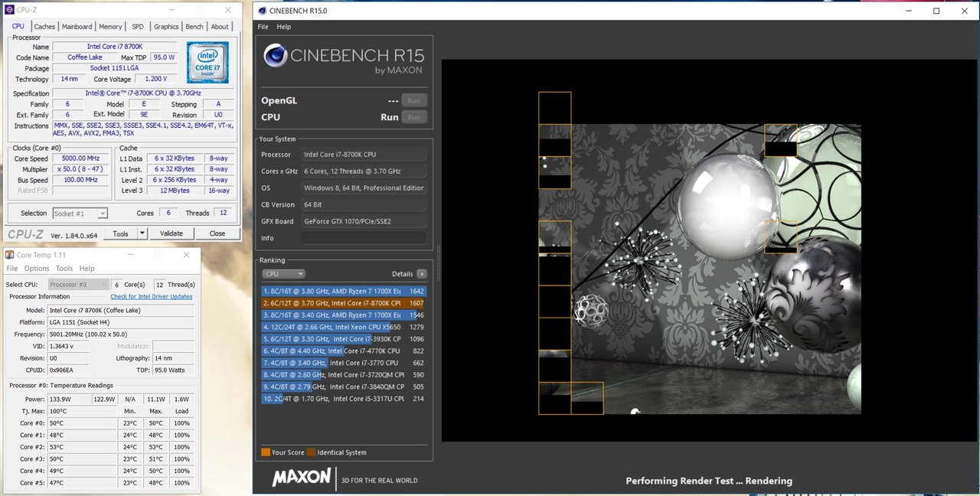
Task: Click the Core Voltage value 1.200 V
Action: [155, 79]
